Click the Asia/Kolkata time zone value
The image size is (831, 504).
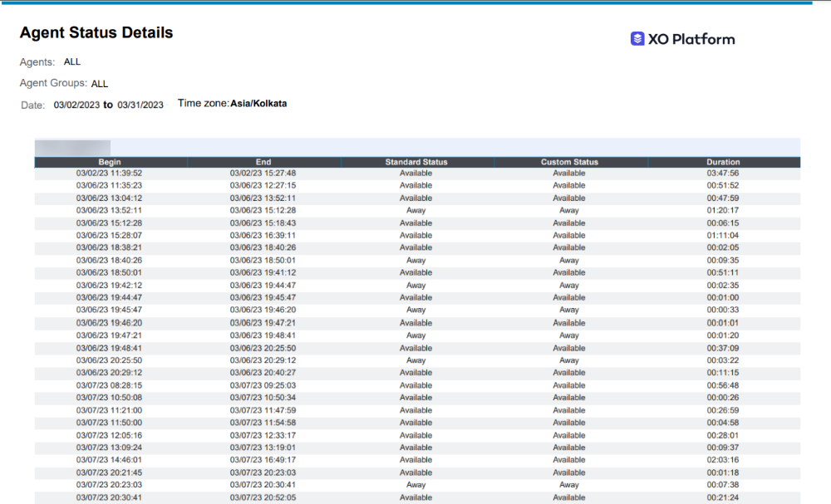(x=258, y=104)
